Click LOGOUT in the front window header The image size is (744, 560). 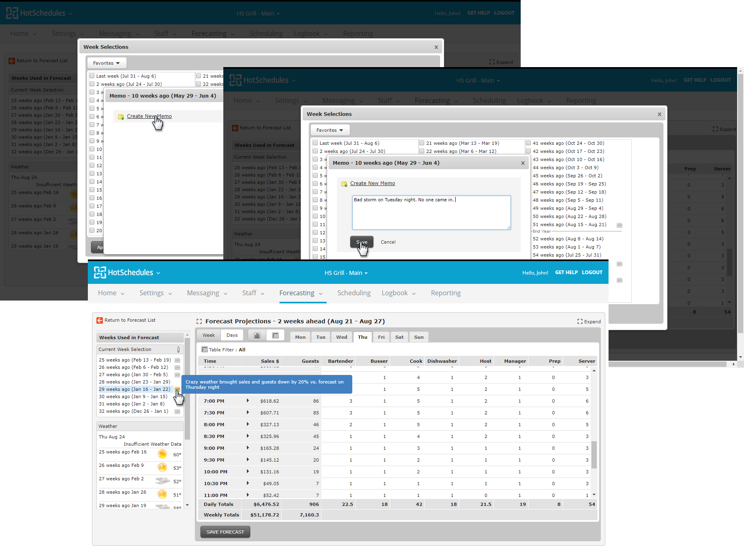[x=592, y=272]
